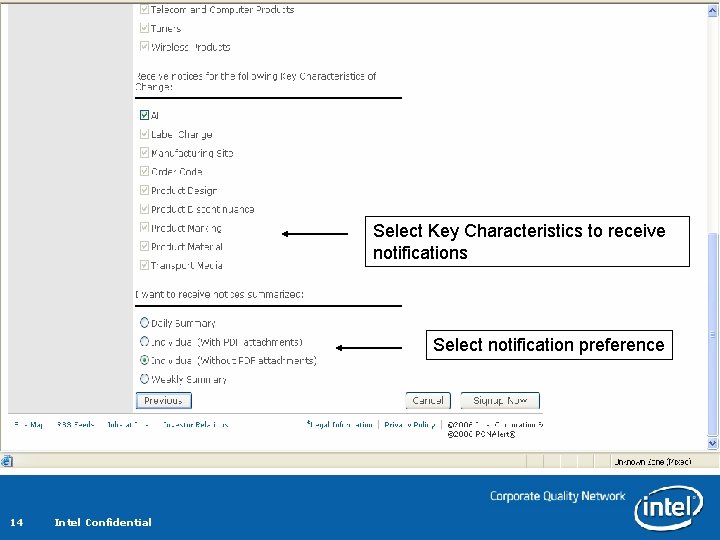The image size is (720, 540).
Task: Click the Intel logo
Action: click(x=668, y=507)
